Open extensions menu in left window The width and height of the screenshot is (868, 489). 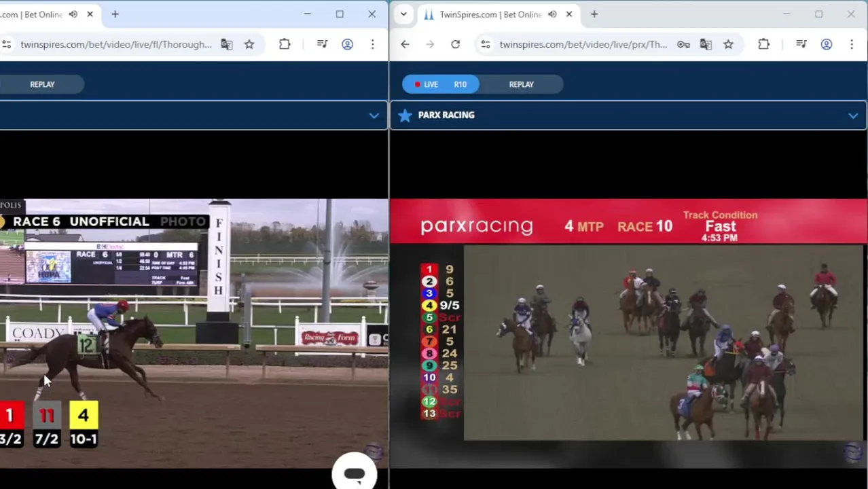click(x=285, y=44)
